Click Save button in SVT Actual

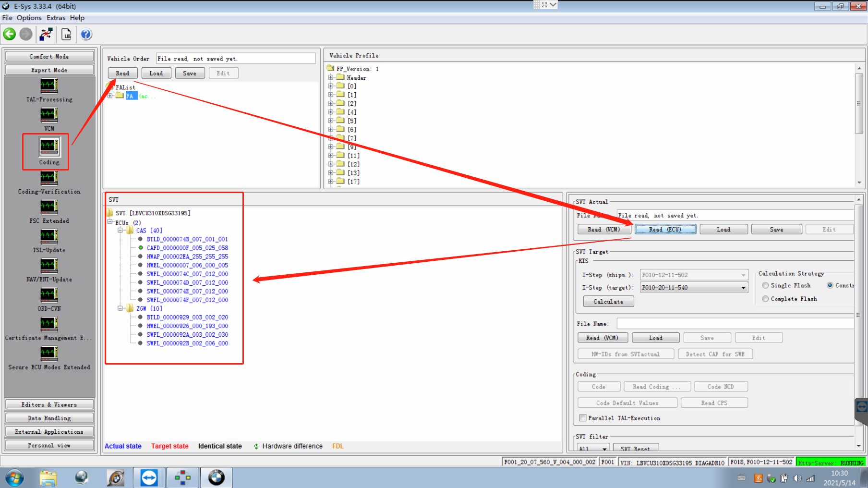(776, 229)
